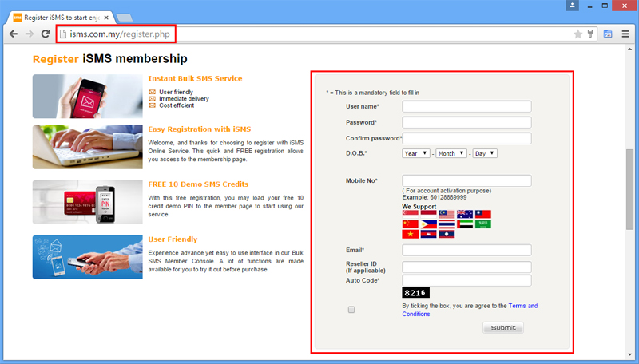This screenshot has height=364, width=639.
Task: Click the Instant Bulk SMS Service heading
Action: point(195,78)
